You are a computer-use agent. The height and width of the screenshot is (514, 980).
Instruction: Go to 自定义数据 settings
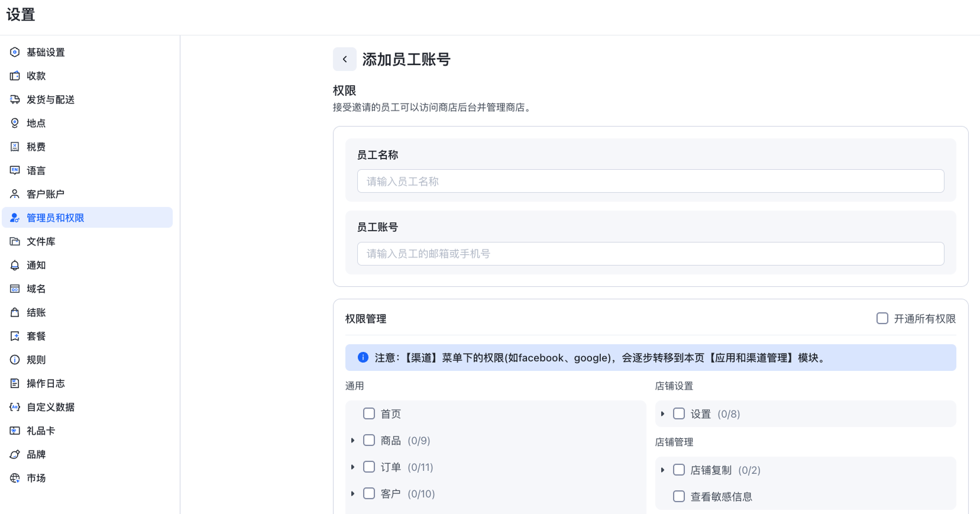pyautogui.click(x=88, y=407)
